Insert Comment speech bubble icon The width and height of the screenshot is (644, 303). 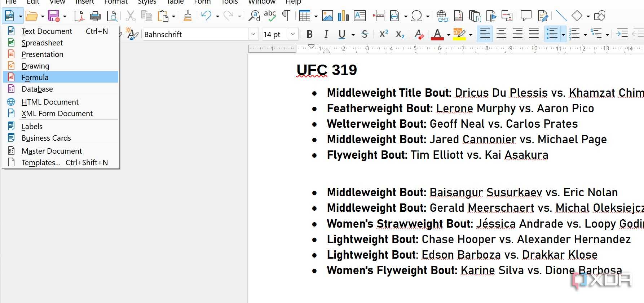(526, 16)
